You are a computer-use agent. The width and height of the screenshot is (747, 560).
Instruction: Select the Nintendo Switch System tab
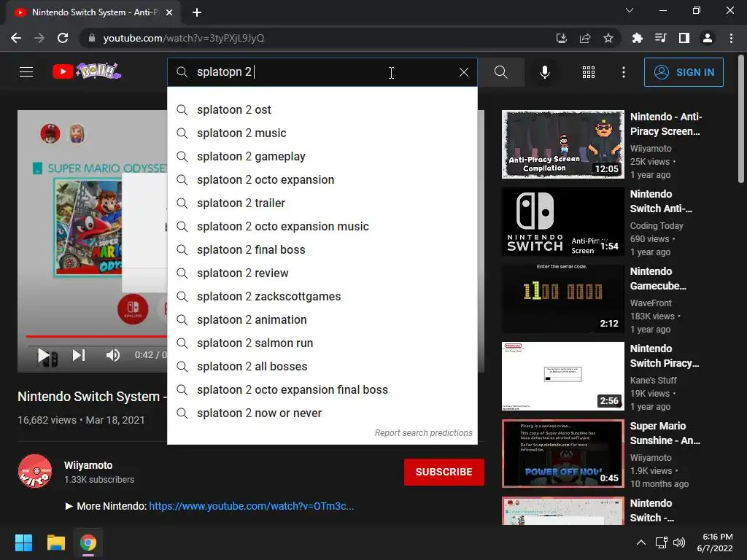click(x=93, y=12)
